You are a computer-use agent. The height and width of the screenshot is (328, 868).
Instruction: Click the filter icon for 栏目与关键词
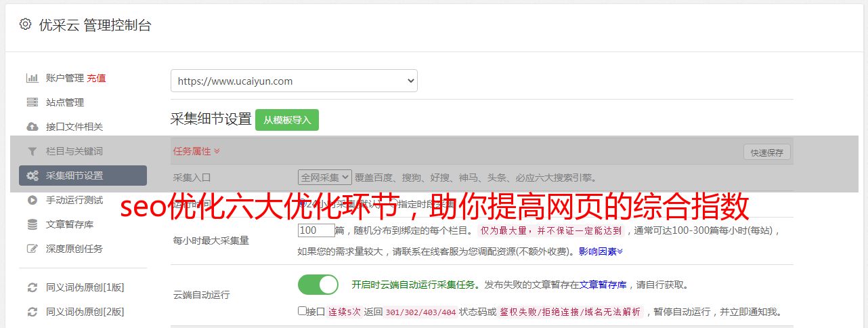click(x=32, y=151)
